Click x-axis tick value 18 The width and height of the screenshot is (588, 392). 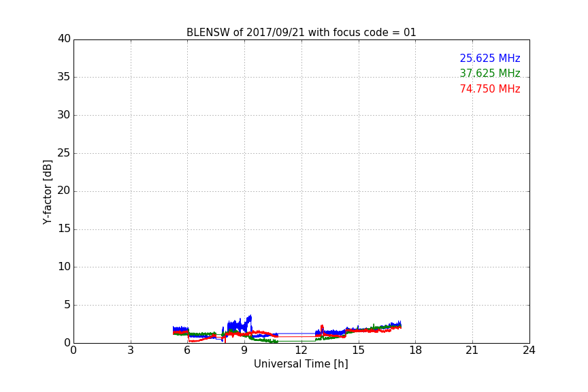pos(416,350)
